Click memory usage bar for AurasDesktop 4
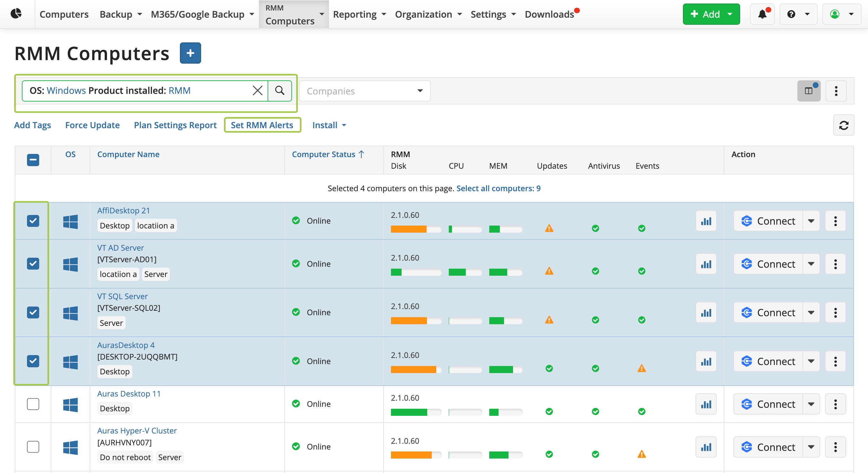Screen dimensions: 868x473 pos(506,370)
